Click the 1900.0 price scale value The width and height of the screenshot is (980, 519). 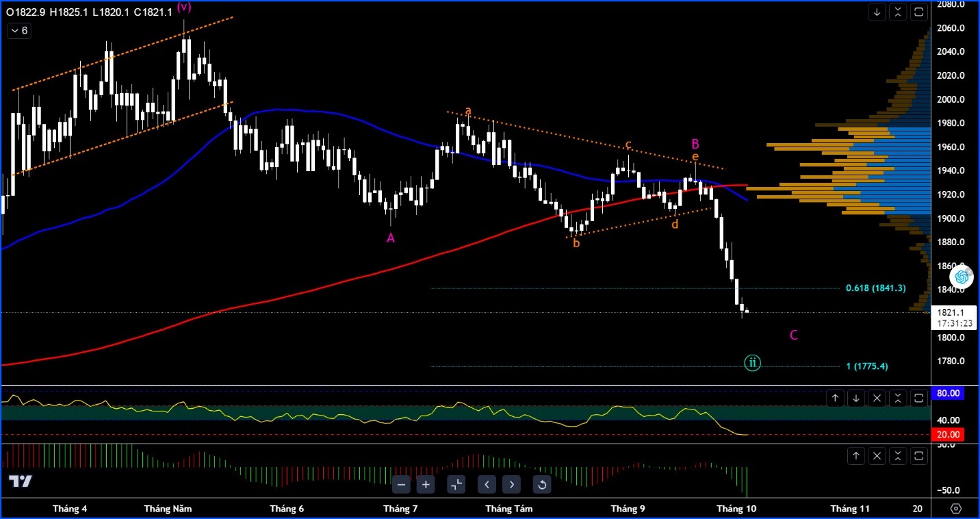click(951, 218)
